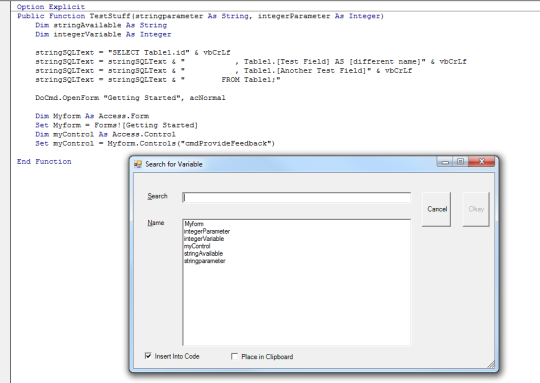Select stringAvailable in the Name list
The height and width of the screenshot is (383, 540).
tap(203, 253)
